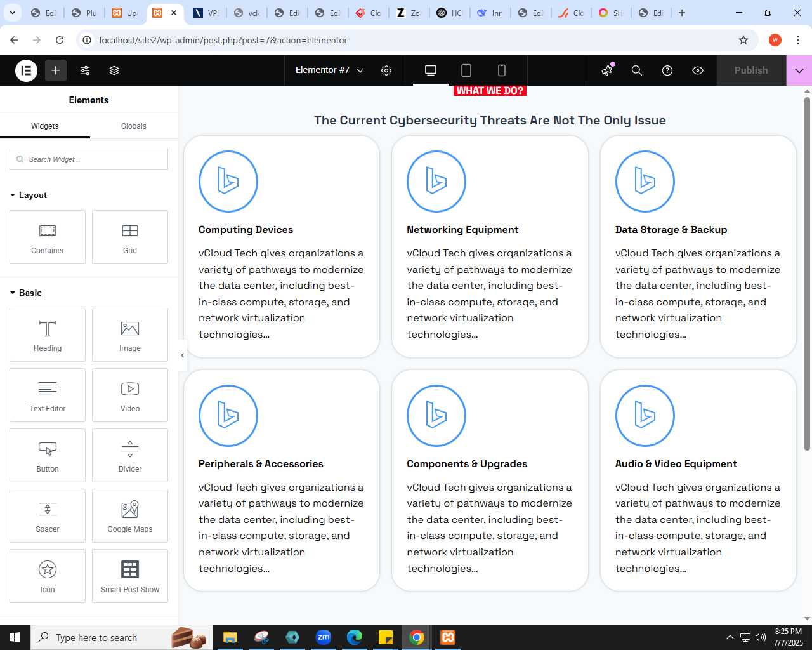The height and width of the screenshot is (650, 812).
Task: Click the editor canvas vertical scrollbar
Action: [807, 273]
